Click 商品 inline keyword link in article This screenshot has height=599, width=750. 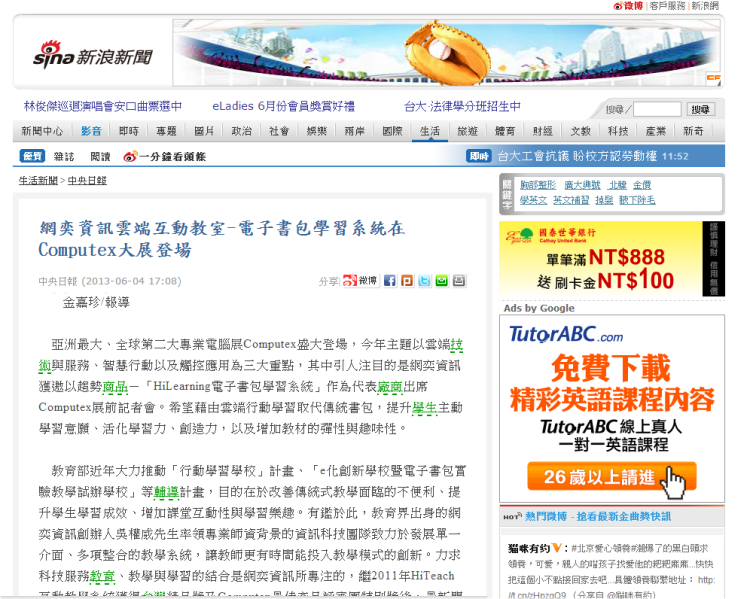(x=115, y=387)
